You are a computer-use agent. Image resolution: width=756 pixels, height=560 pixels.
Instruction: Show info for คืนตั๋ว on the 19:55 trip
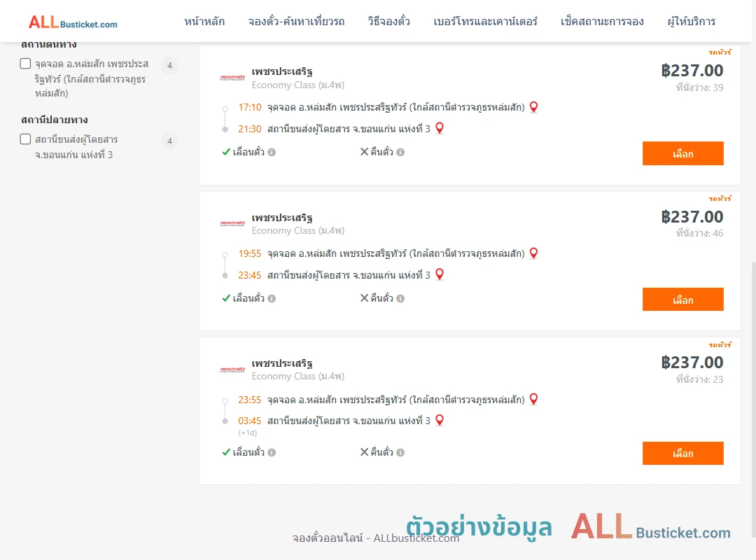(400, 299)
